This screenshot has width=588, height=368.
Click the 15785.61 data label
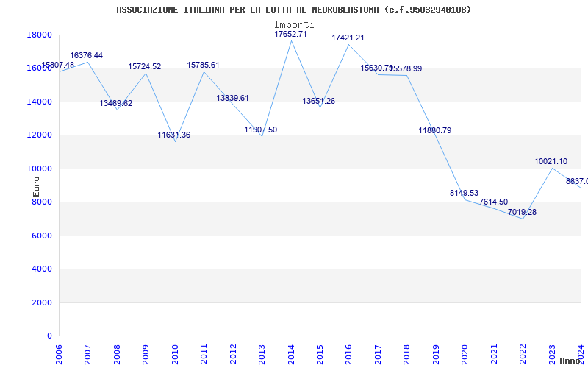pos(204,65)
